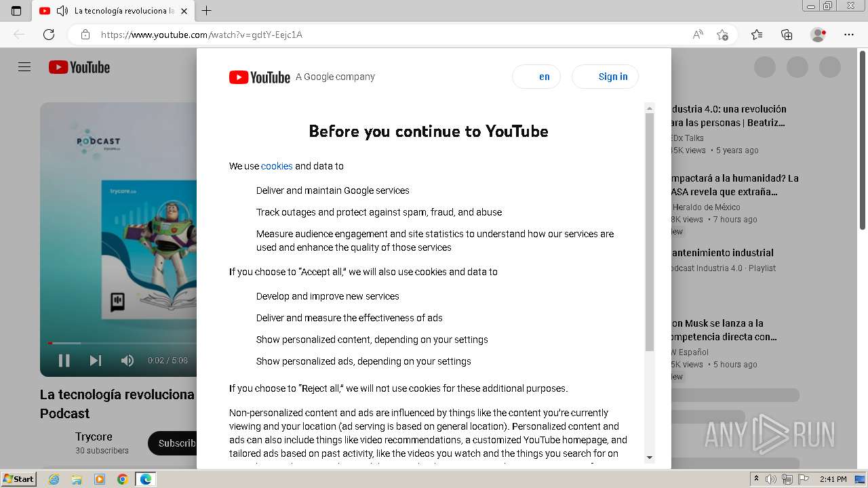Open the Windows Start menu
Viewport: 868px width, 488px height.
click(x=19, y=479)
